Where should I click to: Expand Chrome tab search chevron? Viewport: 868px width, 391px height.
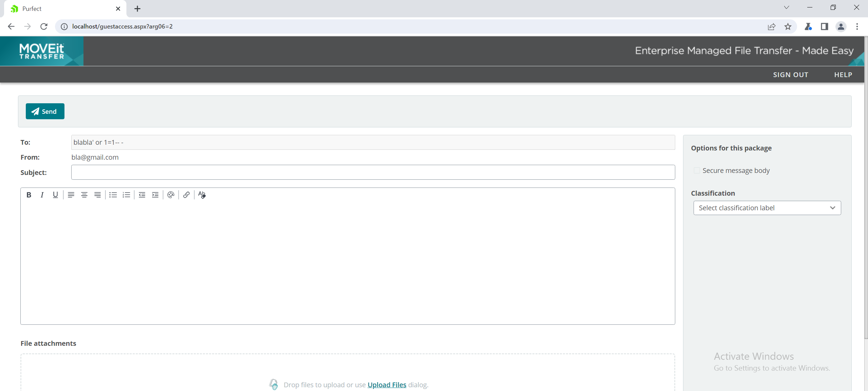click(786, 7)
